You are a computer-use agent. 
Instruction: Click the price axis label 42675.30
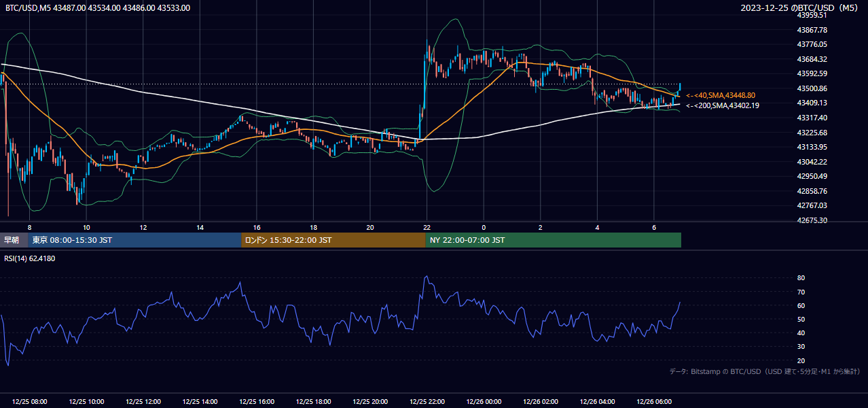point(812,220)
